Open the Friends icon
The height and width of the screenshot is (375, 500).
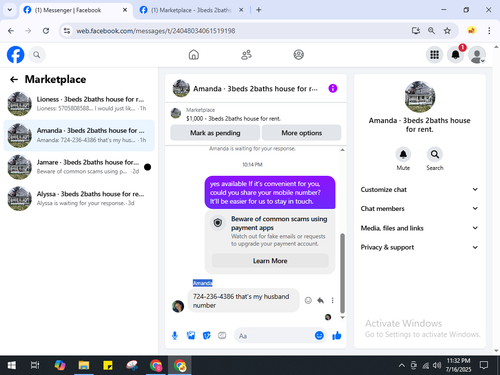246,55
